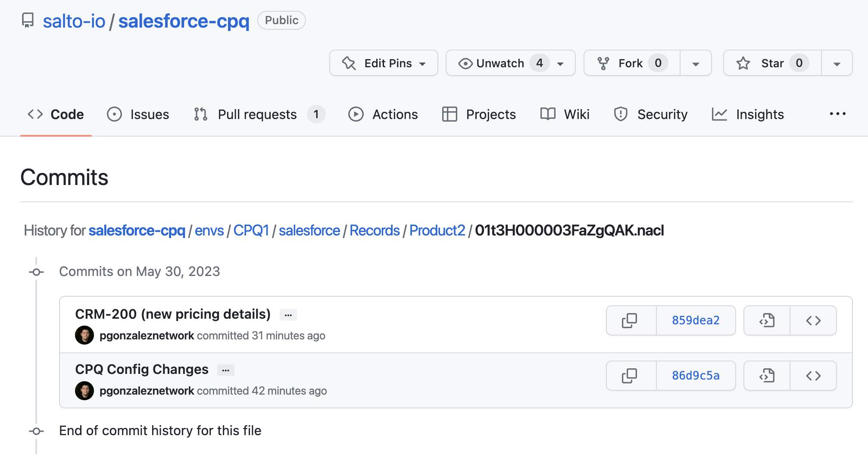Open the fork options dropdown arrow

[696, 64]
